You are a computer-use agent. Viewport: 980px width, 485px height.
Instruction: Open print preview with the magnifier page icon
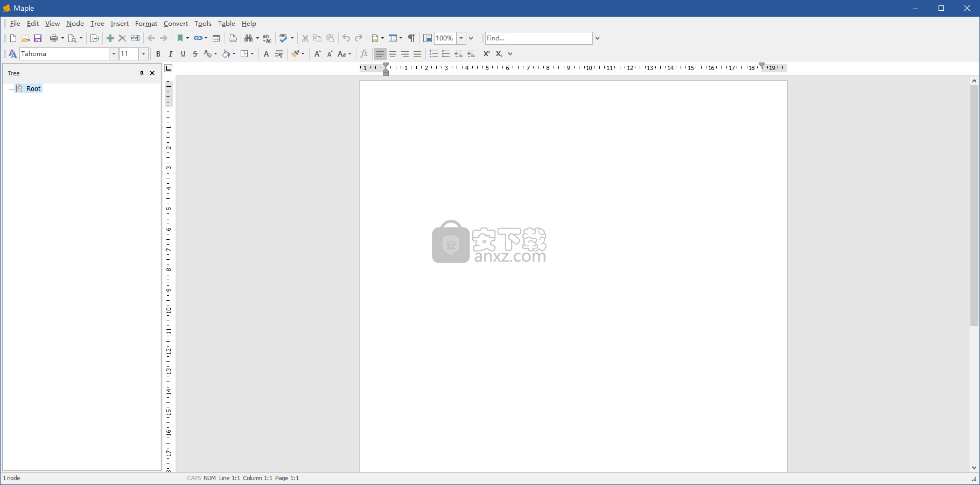(x=72, y=38)
